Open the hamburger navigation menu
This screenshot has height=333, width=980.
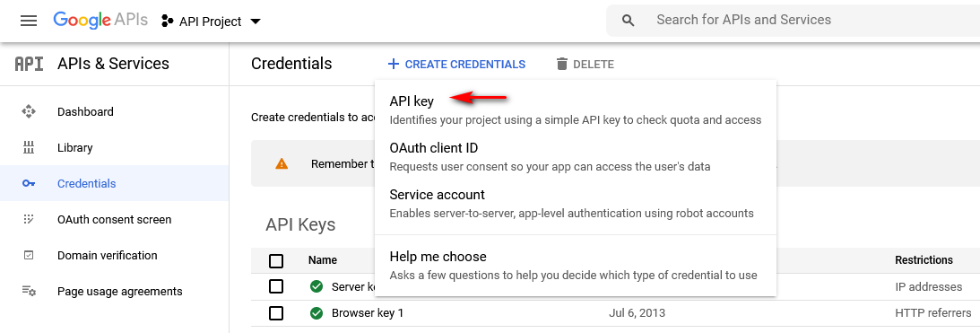[x=29, y=21]
